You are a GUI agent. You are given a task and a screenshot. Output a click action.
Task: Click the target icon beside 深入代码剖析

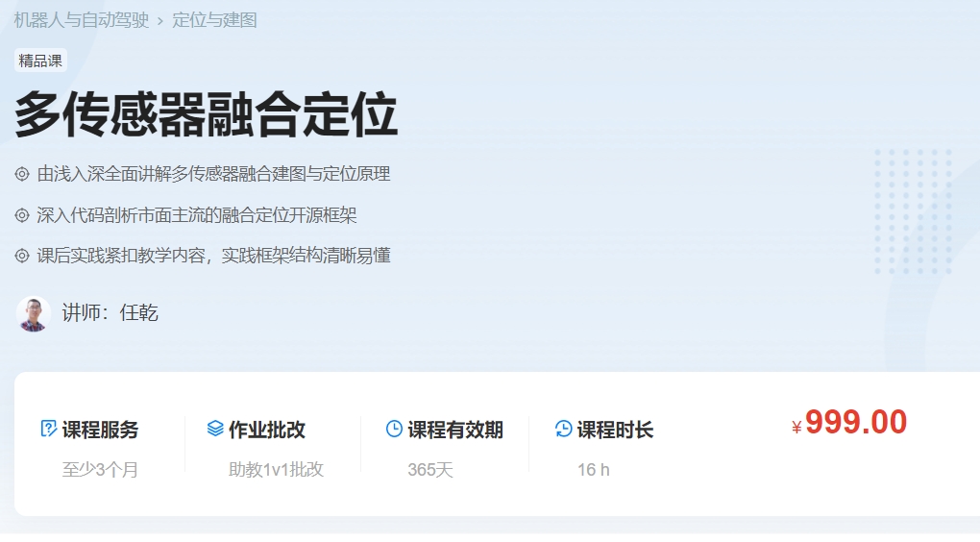click(22, 215)
